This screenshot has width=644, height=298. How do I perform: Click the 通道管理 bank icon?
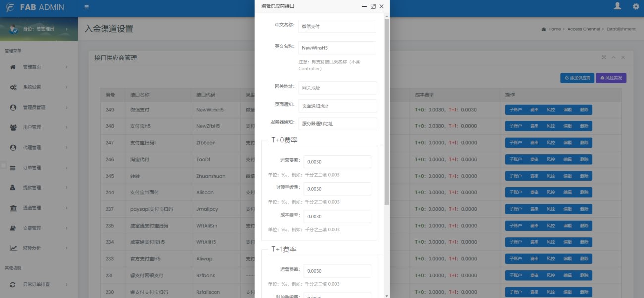pos(13,208)
